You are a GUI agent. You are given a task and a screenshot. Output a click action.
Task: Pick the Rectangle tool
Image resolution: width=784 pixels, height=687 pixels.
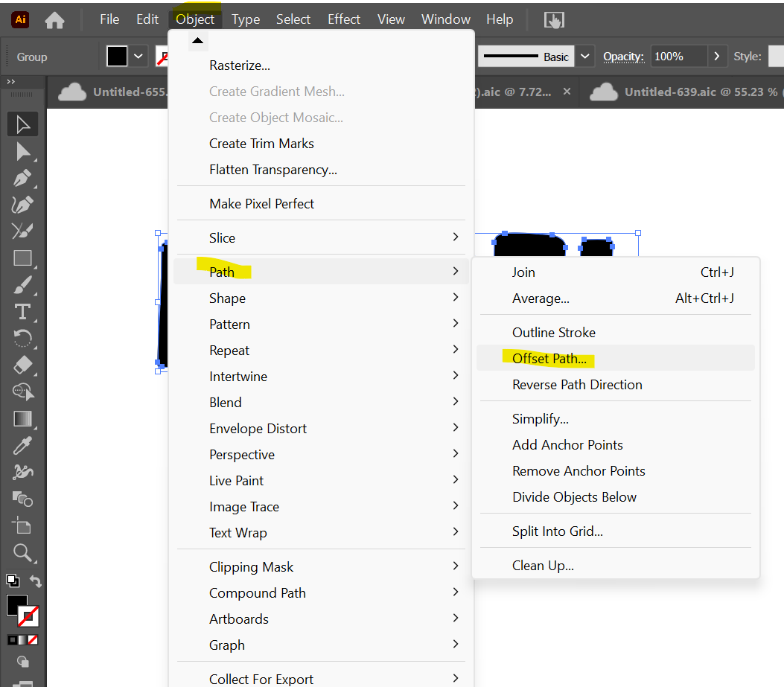[22, 258]
